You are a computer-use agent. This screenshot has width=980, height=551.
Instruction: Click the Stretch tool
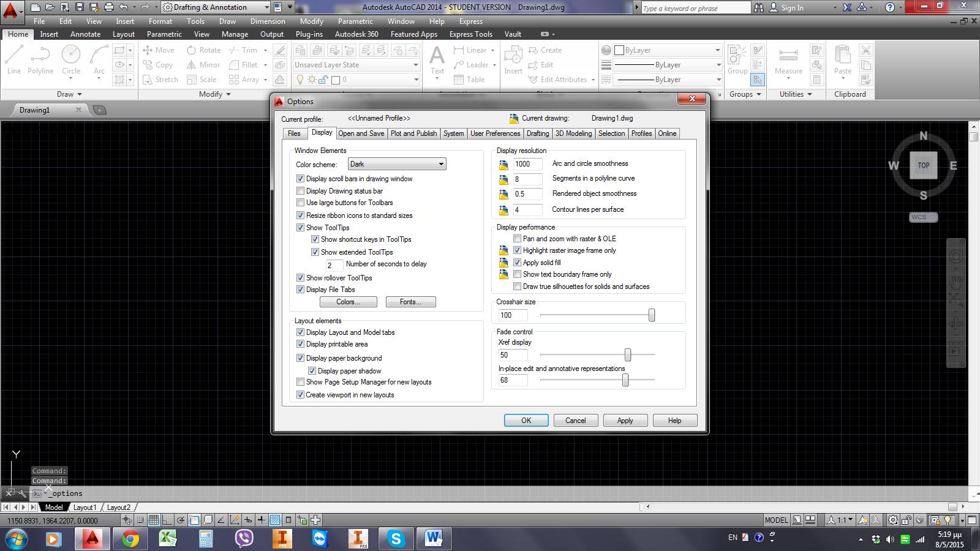coord(160,80)
